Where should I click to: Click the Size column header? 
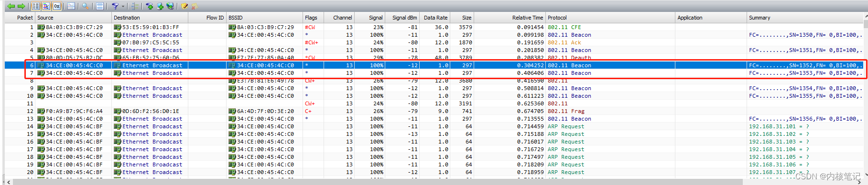(462, 18)
